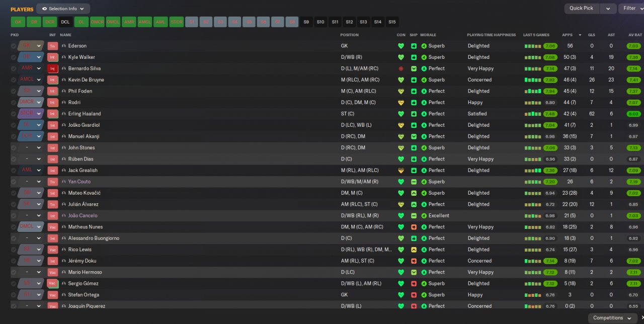Click Yan Couto's match sharpness icon

pos(414,182)
